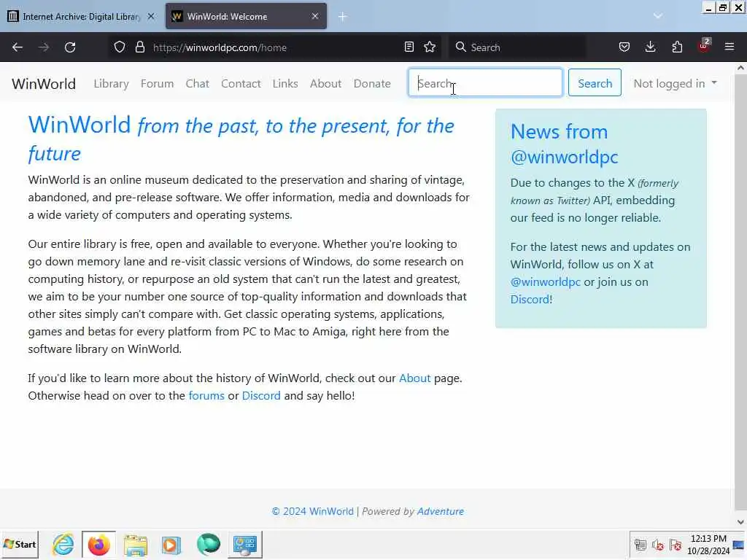Open the About nav item

[326, 83]
